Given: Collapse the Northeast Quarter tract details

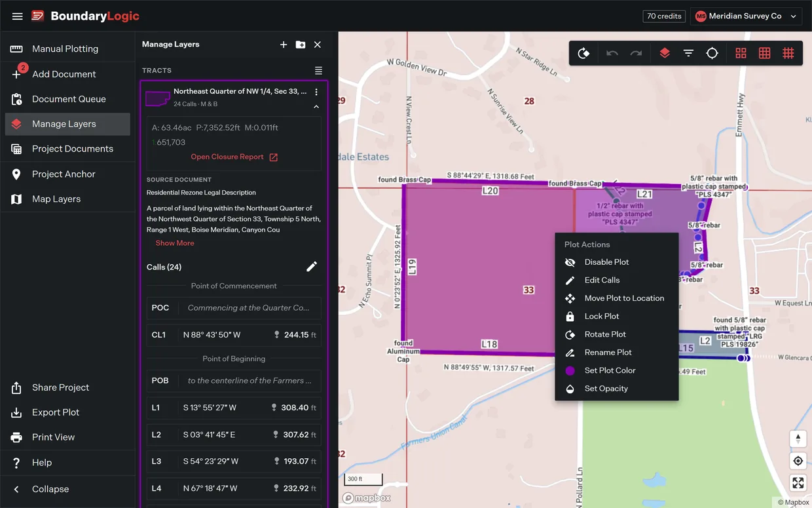Looking at the screenshot, I should click(x=316, y=106).
